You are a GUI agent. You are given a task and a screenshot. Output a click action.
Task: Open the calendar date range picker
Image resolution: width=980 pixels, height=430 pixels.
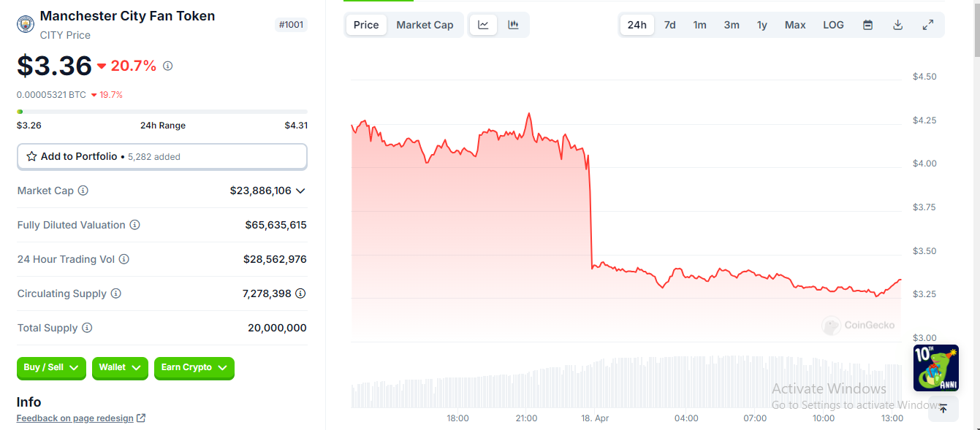(x=867, y=25)
